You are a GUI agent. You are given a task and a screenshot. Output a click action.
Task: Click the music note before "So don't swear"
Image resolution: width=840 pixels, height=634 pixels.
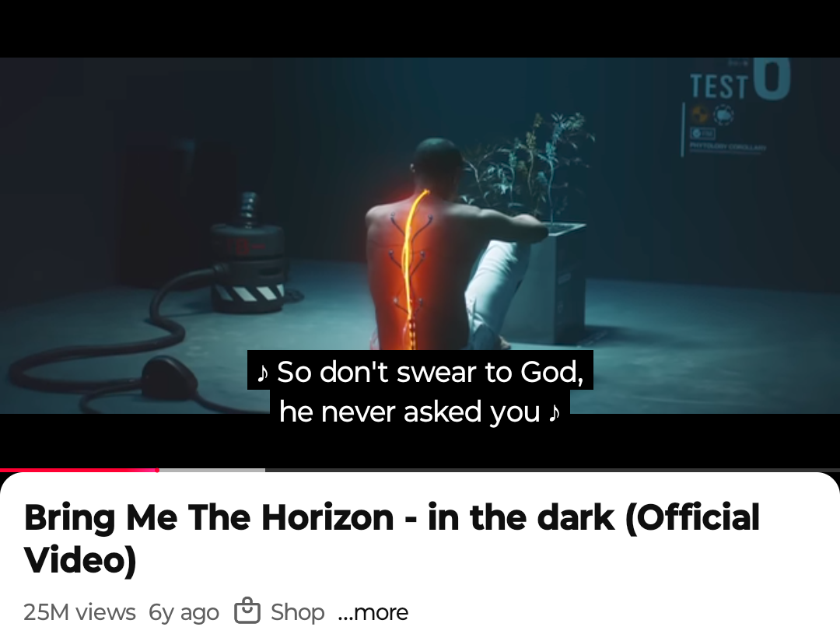(x=262, y=372)
